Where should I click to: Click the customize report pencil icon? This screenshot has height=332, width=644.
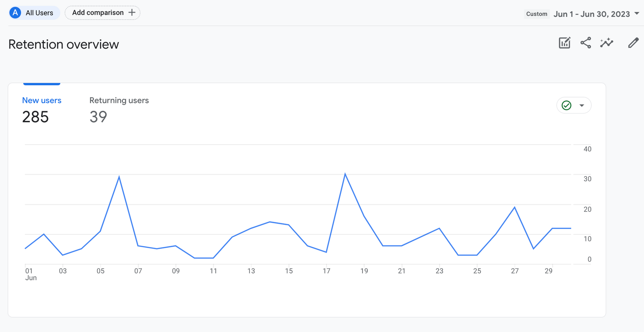[x=633, y=43]
